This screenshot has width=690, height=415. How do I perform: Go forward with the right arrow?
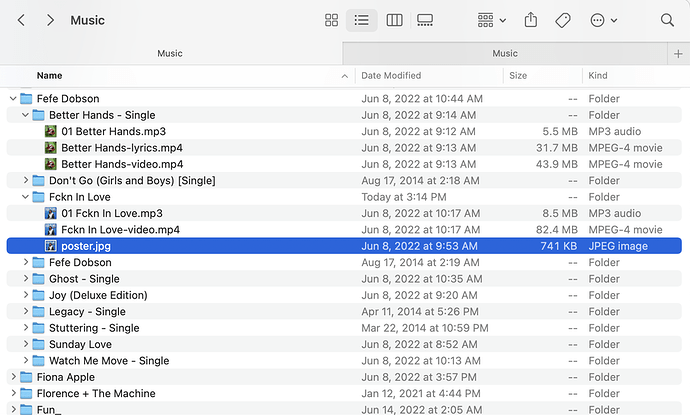point(51,20)
